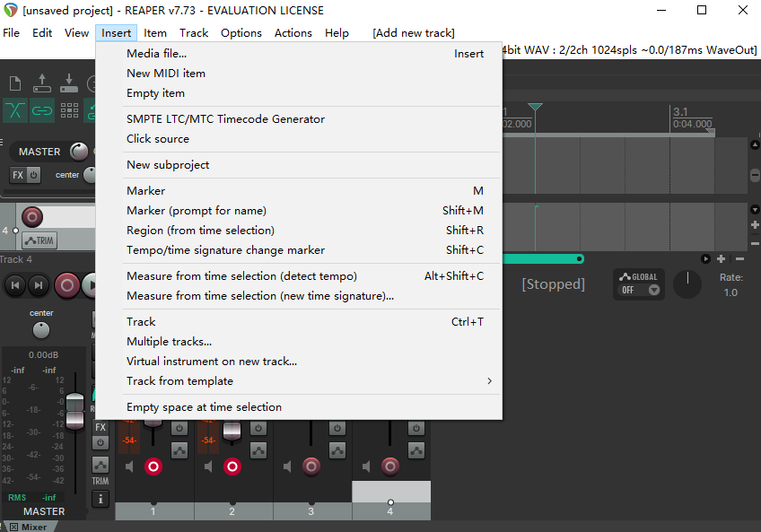Click the horizontal zoom out minus icon

coord(739,258)
